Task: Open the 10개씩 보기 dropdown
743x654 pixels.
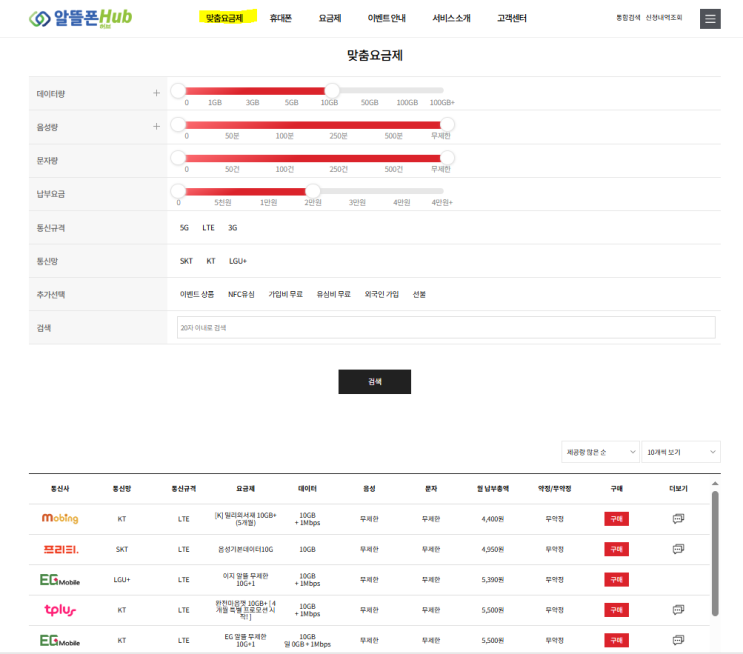Action: click(681, 452)
